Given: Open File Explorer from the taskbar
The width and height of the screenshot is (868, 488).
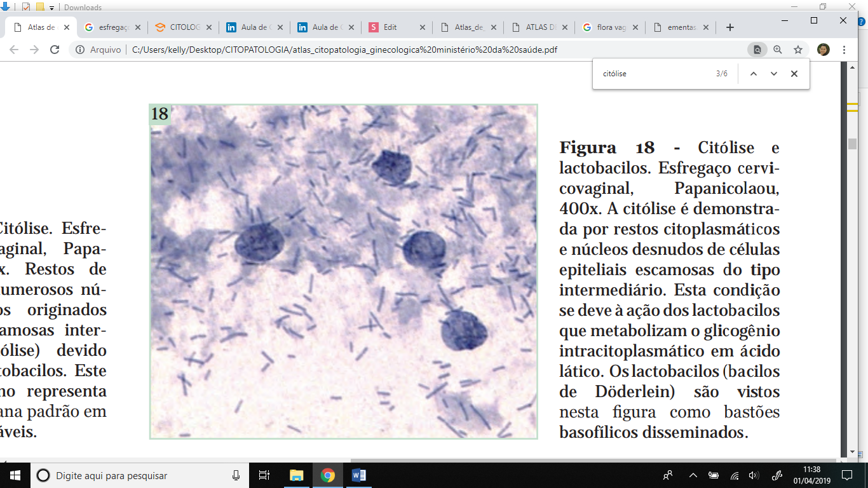Looking at the screenshot, I should pos(296,475).
